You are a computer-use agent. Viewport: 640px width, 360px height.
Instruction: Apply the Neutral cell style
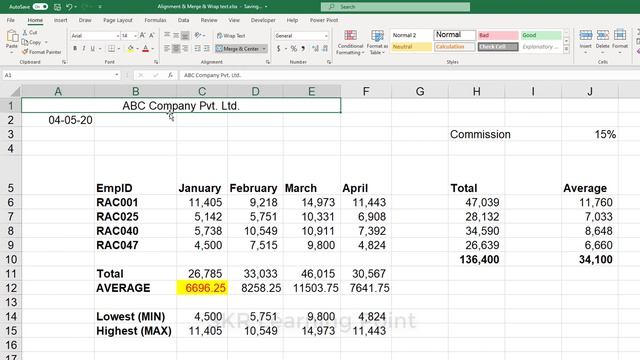411,47
